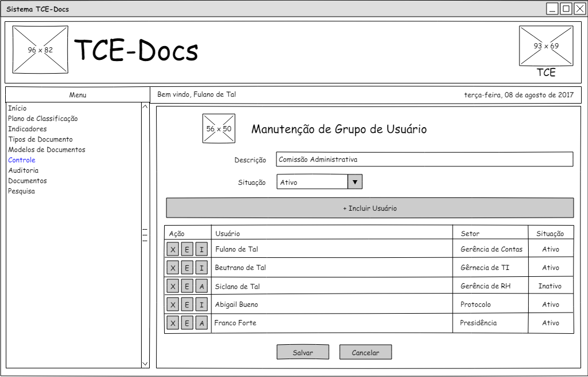The image size is (588, 377).
Task: Toggle A (activate) button for Siclano de Tal
Action: pos(201,286)
